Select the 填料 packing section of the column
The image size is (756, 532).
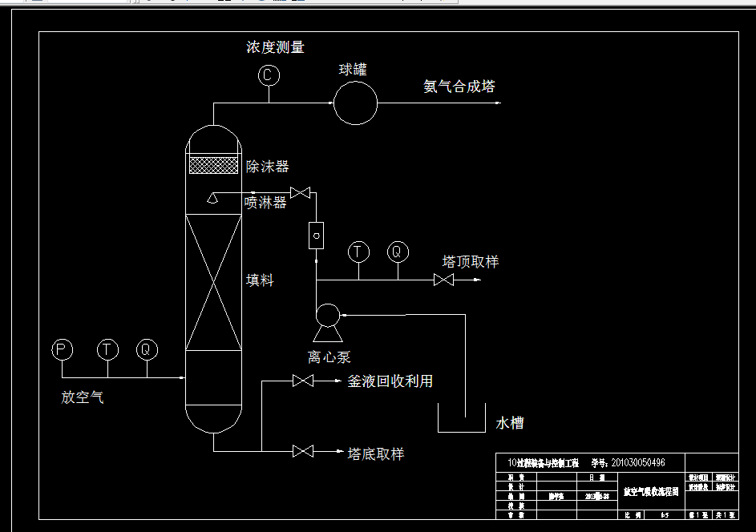point(213,280)
